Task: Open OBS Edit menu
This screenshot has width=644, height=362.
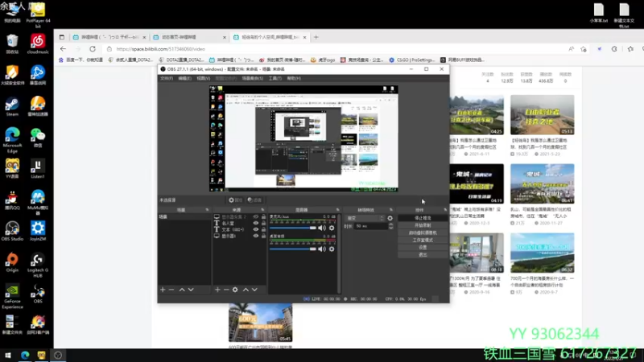Action: tap(184, 78)
